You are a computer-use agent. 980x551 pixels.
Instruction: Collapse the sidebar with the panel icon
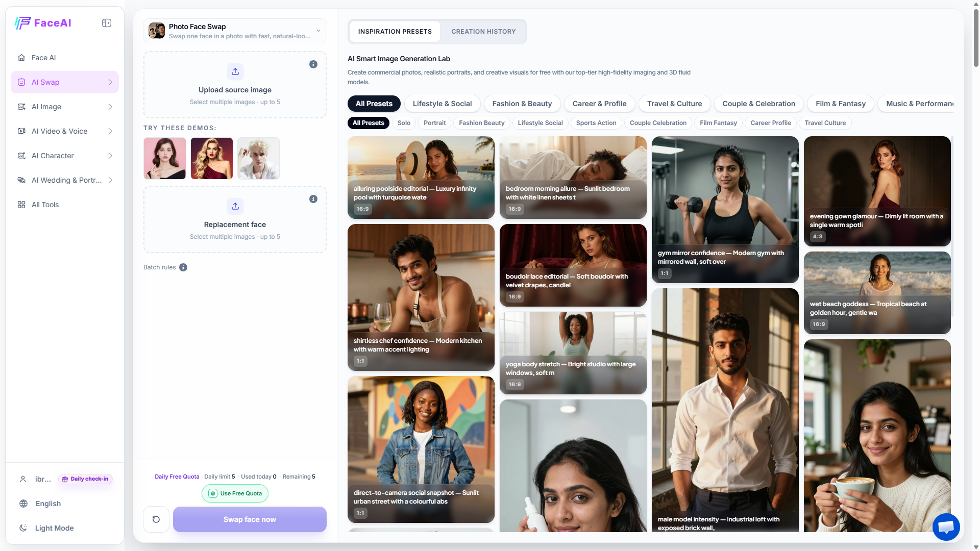click(107, 23)
